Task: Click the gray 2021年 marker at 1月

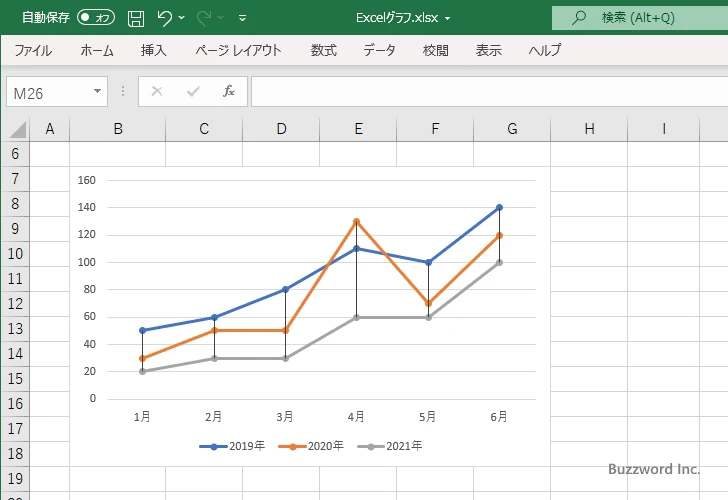Action: click(x=143, y=371)
